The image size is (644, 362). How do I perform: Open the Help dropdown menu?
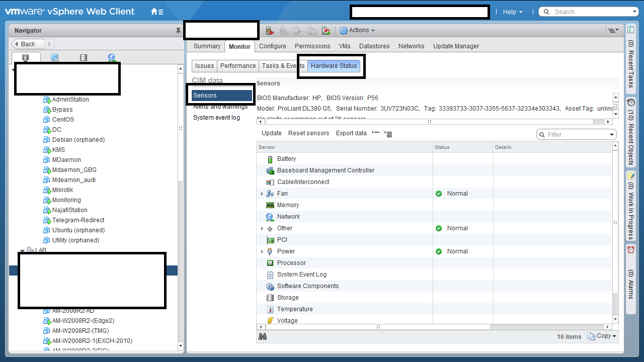pos(513,12)
